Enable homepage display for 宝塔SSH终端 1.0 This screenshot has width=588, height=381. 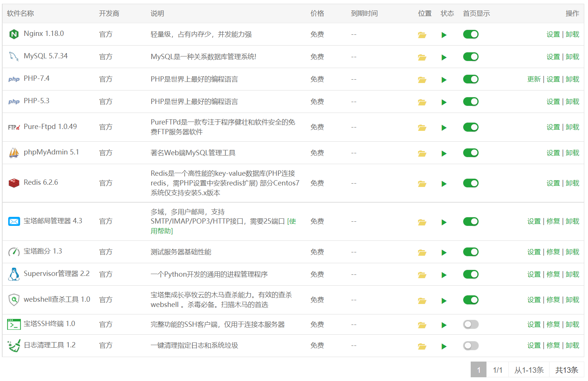[x=471, y=325]
